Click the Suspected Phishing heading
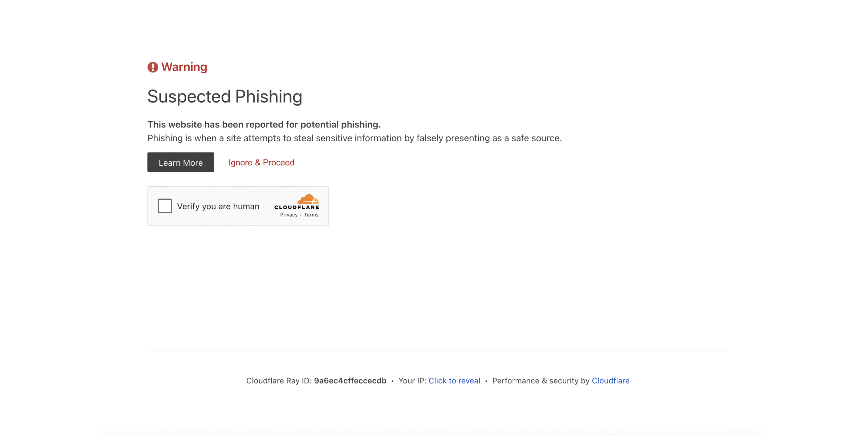The image size is (868, 436). (224, 97)
